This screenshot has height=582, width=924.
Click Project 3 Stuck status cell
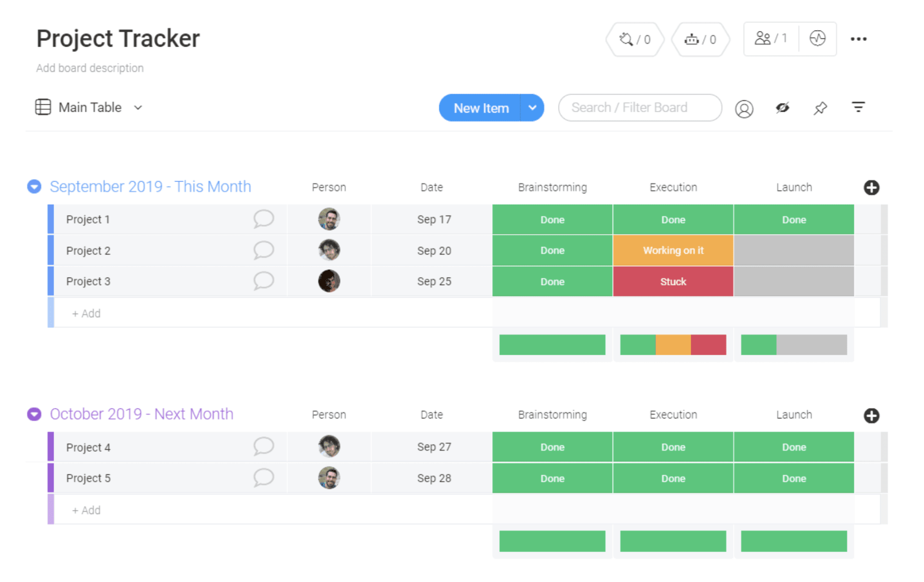[673, 281]
